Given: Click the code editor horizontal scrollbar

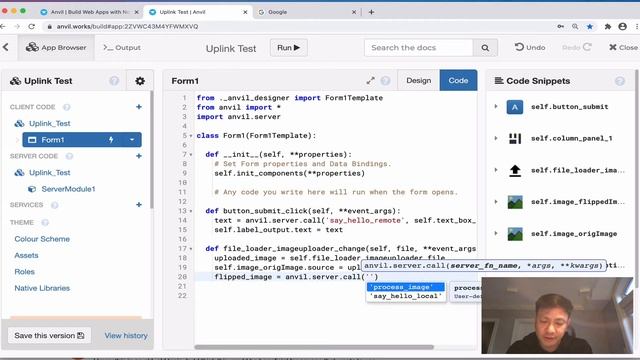Looking at the screenshot, I should (314, 347).
